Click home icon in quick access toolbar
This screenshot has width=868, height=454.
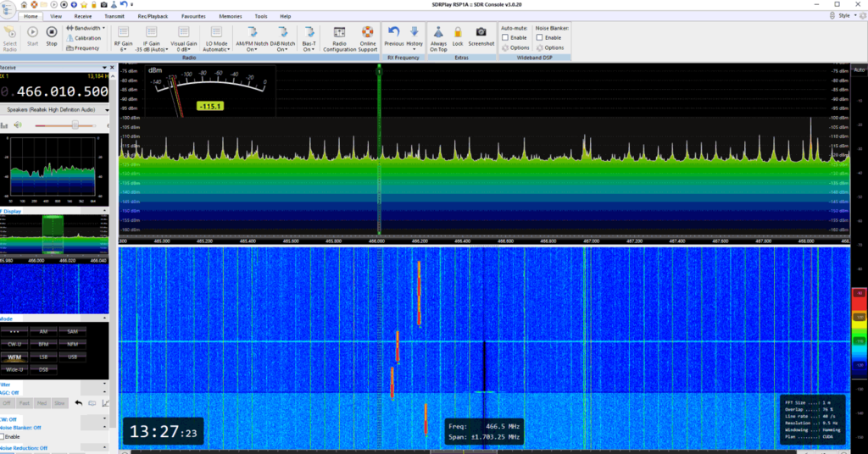24,4
